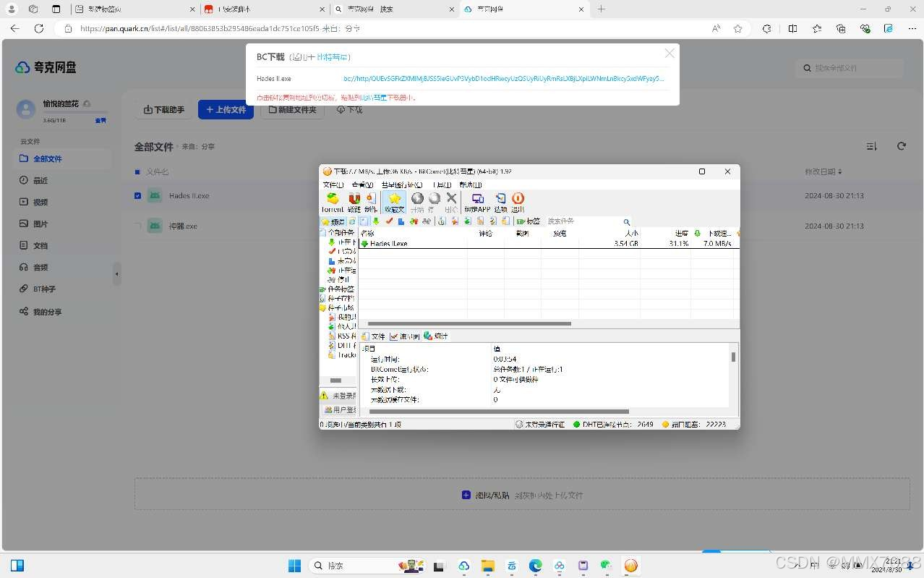Click horizontal scrollbar below statistics panel

[x=499, y=412]
